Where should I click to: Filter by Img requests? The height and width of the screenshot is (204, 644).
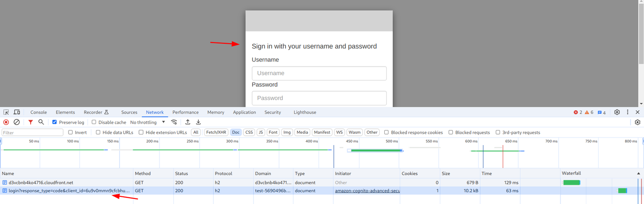287,132
